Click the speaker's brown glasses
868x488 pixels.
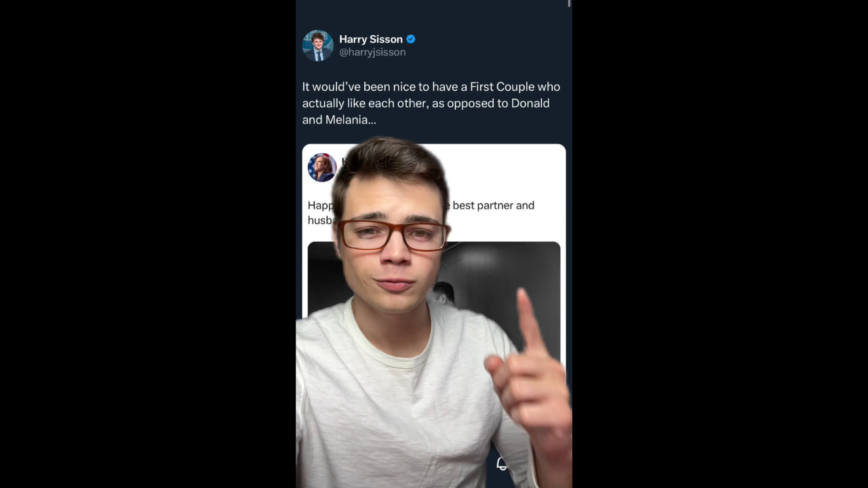click(393, 235)
